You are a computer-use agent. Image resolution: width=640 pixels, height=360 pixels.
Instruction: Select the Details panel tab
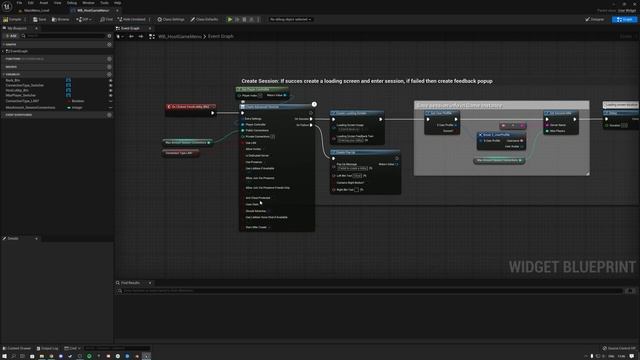tap(13, 238)
